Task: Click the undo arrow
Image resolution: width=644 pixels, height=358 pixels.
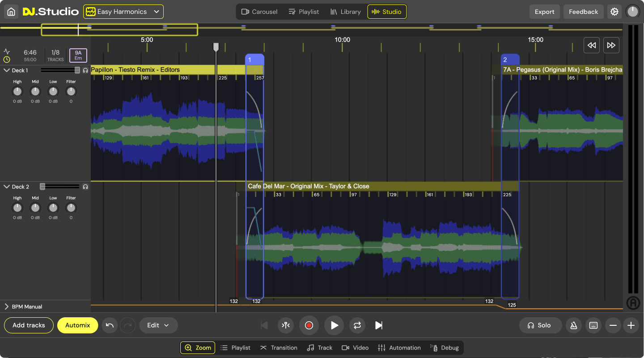Action: [110, 325]
